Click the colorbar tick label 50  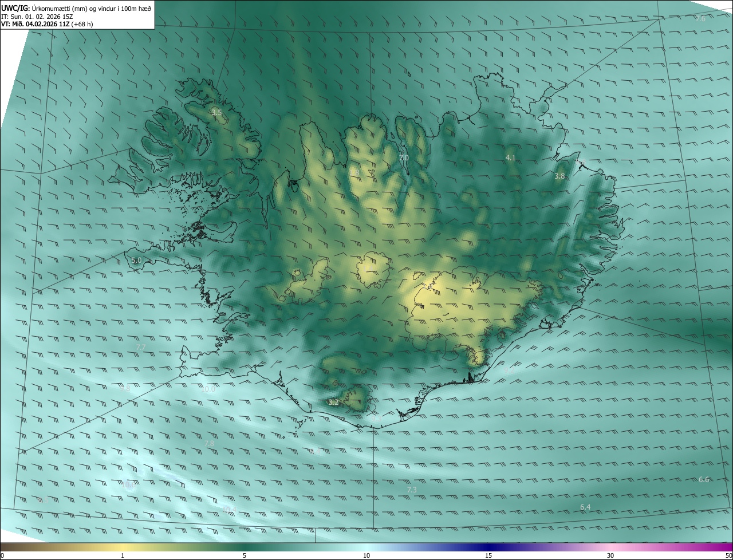click(728, 555)
